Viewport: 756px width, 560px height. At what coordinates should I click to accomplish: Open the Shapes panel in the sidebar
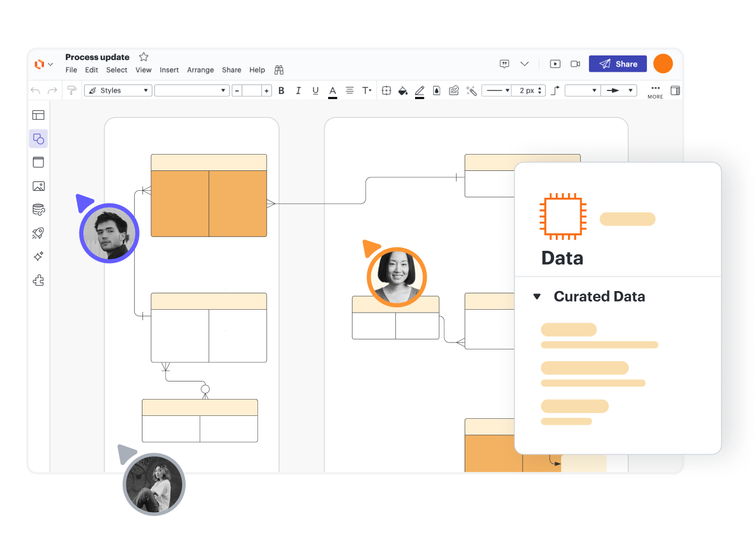pyautogui.click(x=39, y=139)
